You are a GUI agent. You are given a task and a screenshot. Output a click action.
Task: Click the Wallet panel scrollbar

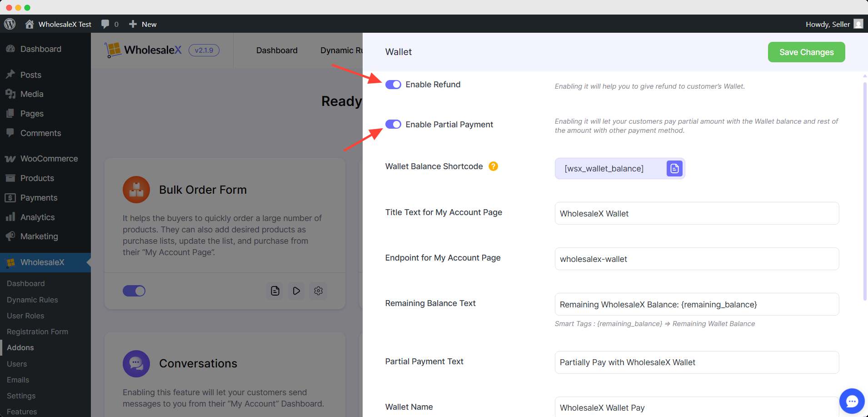[x=865, y=191]
